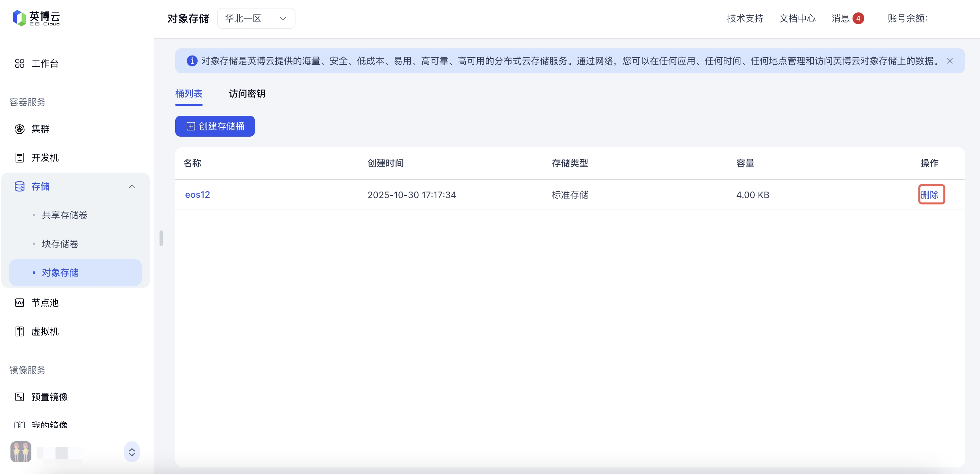Expand the user account switcher arrows
The image size is (980, 474).
[x=132, y=452]
